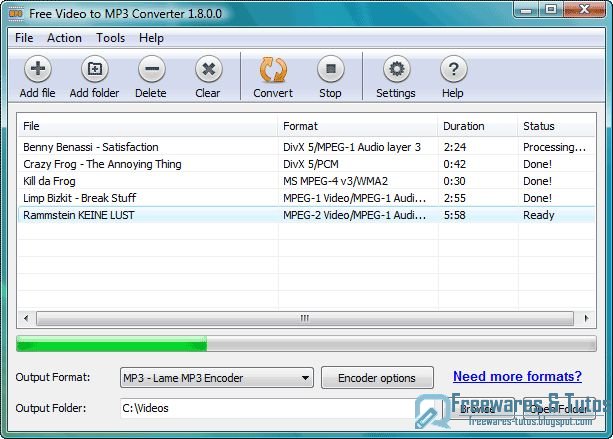Image resolution: width=613 pixels, height=439 pixels.
Task: Click the Browse button
Action: (478, 409)
